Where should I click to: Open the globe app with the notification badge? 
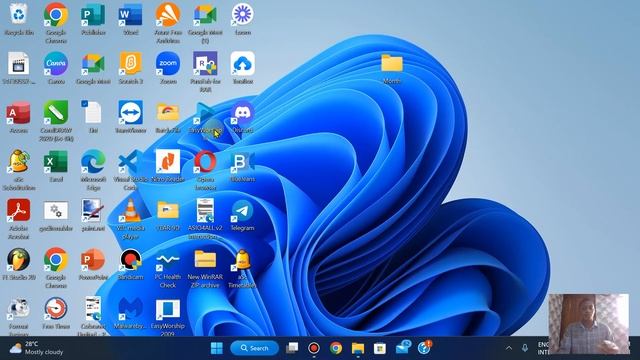424,347
